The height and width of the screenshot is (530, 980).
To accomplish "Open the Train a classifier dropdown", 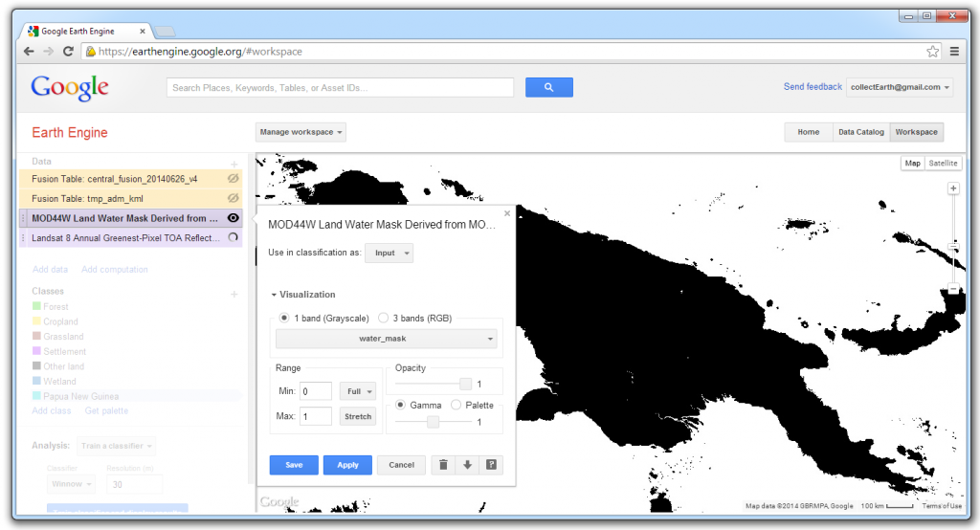I will pos(116,446).
